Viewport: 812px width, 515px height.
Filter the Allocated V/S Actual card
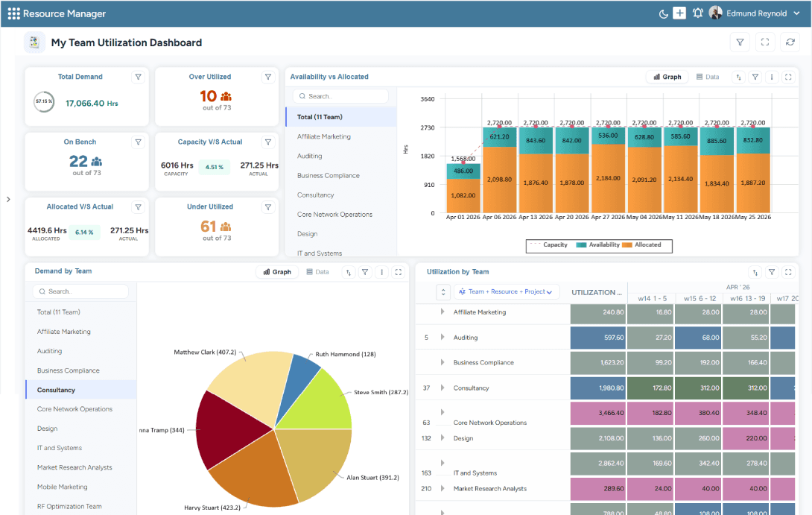(x=139, y=207)
